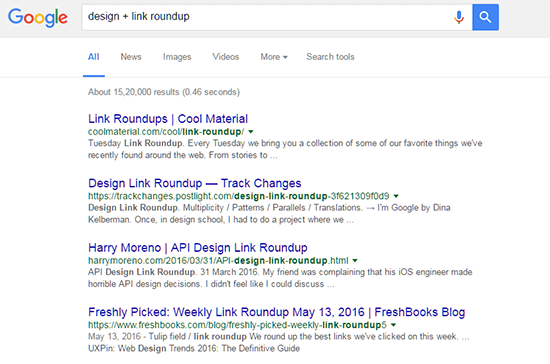The width and height of the screenshot is (550, 364).
Task: Open Search tools
Action: click(330, 57)
